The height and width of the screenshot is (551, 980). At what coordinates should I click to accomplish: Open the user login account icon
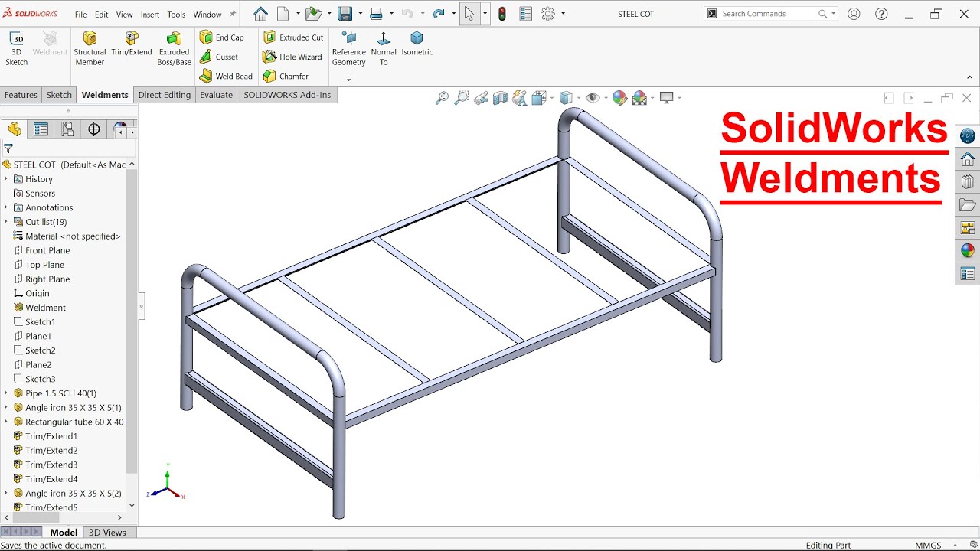[854, 14]
